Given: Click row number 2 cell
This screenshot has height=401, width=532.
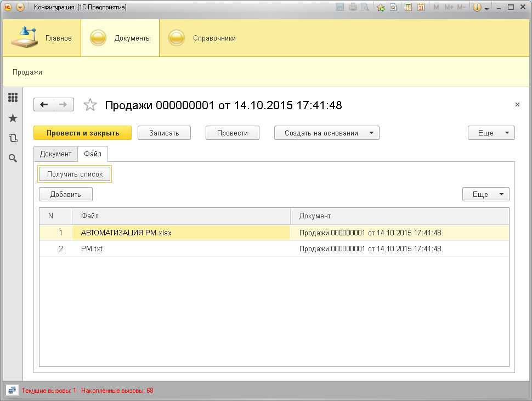Looking at the screenshot, I should click(x=55, y=248).
